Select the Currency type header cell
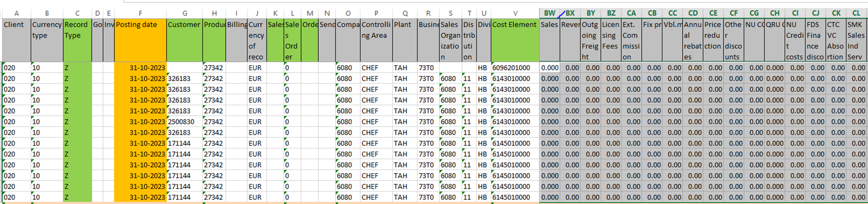The height and width of the screenshot is (204, 868). click(47, 41)
